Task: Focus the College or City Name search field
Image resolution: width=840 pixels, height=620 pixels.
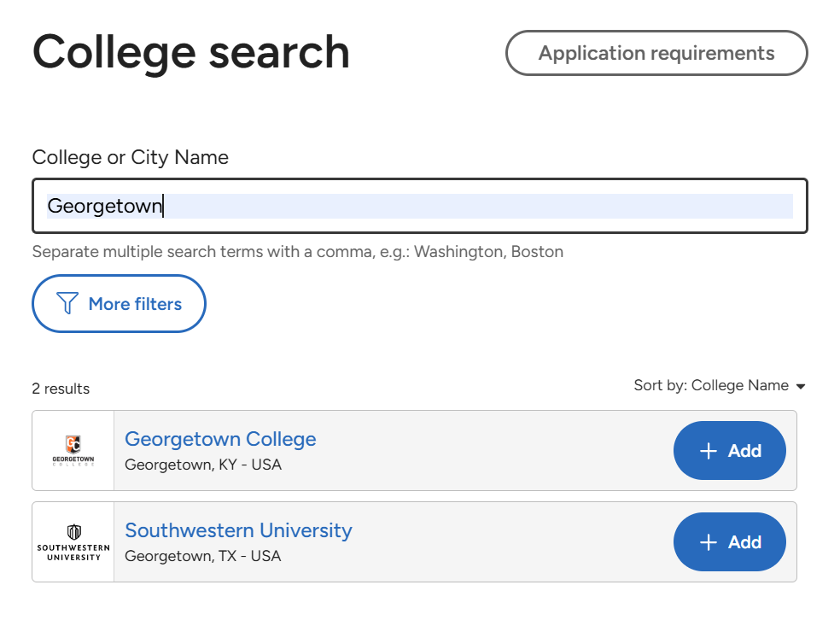Action: 420,206
